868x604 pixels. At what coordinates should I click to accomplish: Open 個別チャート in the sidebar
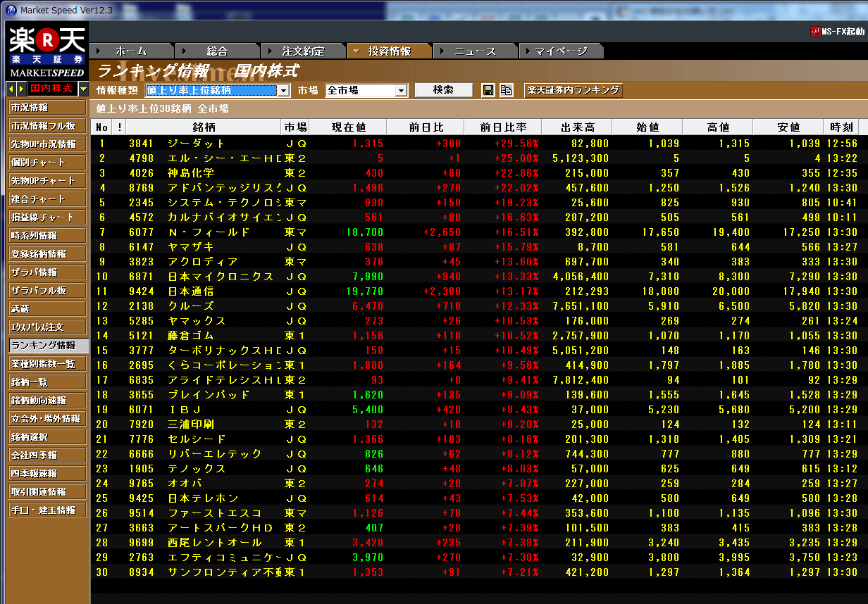(x=48, y=163)
